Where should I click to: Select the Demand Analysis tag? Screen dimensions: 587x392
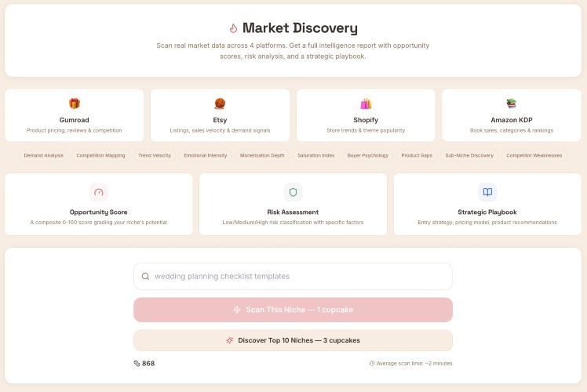click(44, 155)
